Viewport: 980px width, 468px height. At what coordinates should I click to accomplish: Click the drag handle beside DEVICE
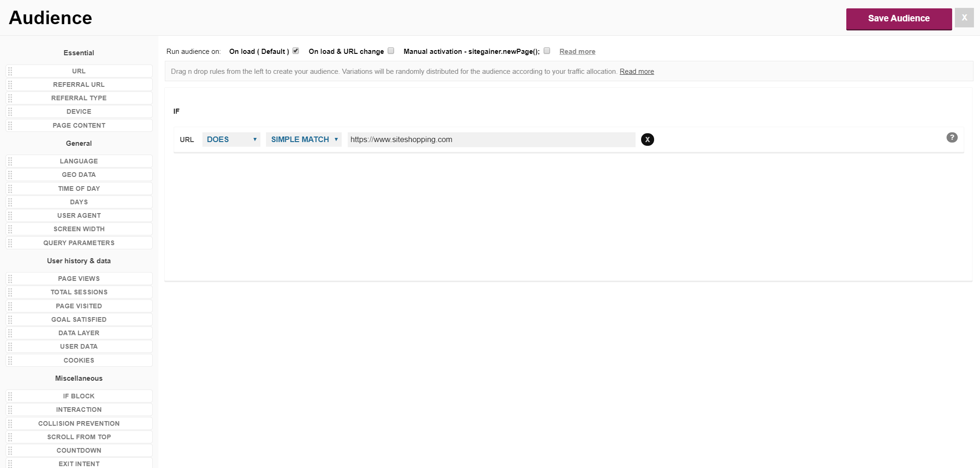click(10, 111)
